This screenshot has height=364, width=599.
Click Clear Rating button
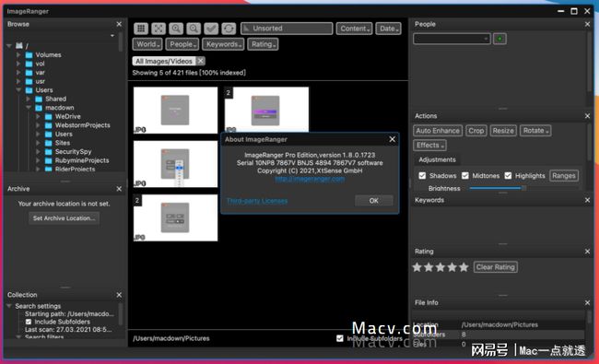click(x=496, y=267)
